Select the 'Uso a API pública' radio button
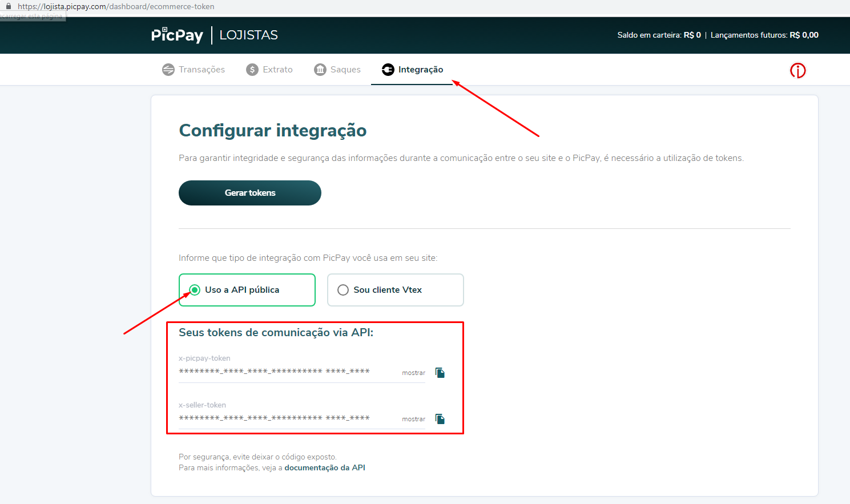The width and height of the screenshot is (850, 504). click(195, 290)
